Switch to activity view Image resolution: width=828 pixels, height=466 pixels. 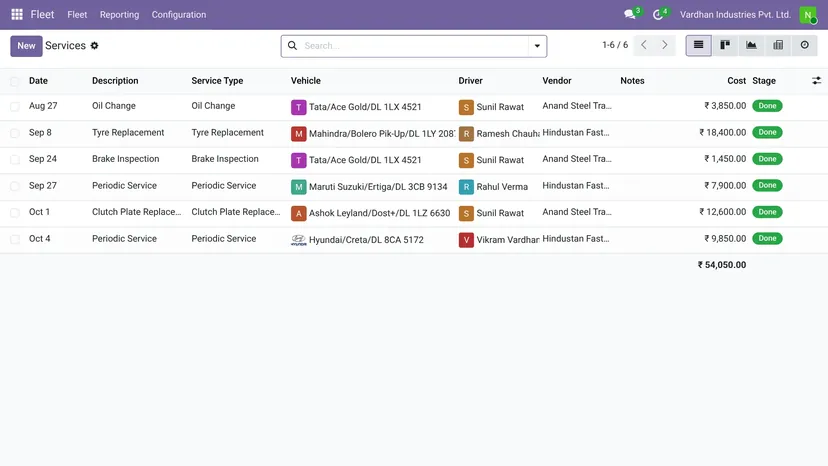coord(804,45)
